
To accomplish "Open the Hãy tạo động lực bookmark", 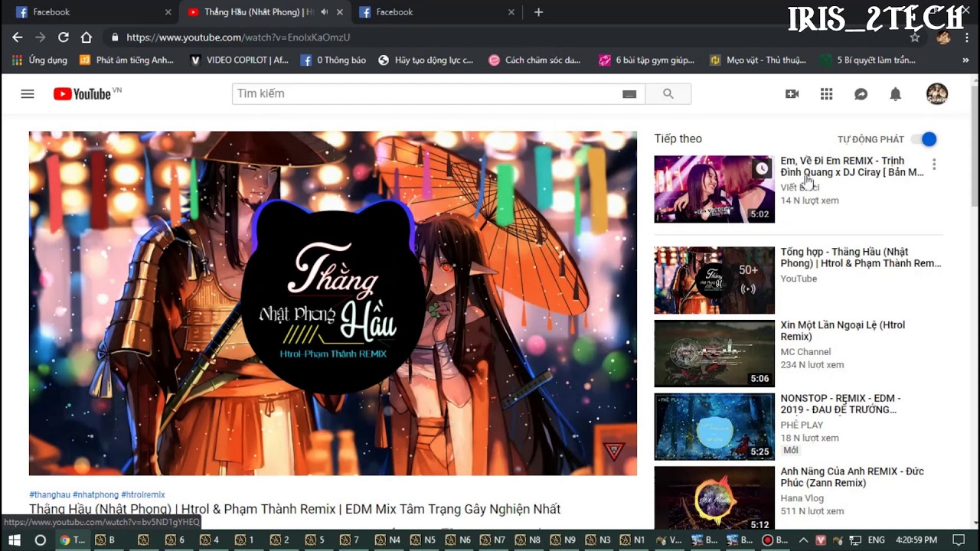I will 426,60.
